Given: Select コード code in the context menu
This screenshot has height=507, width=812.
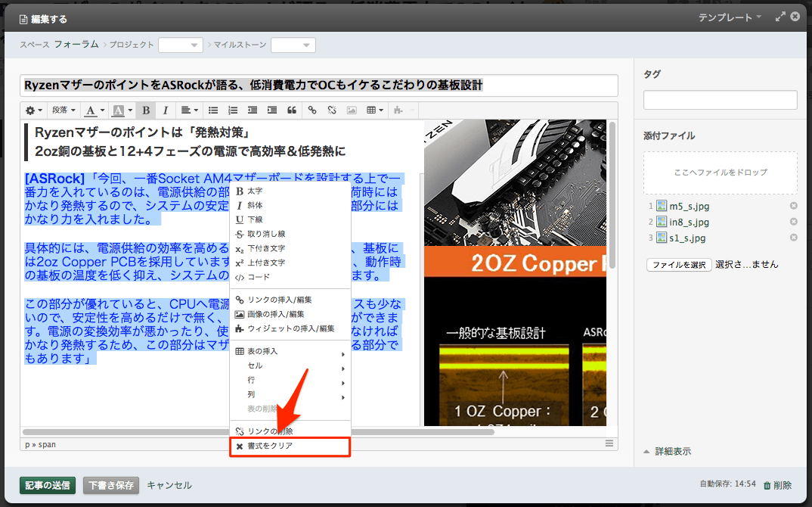Looking at the screenshot, I should click(290, 278).
